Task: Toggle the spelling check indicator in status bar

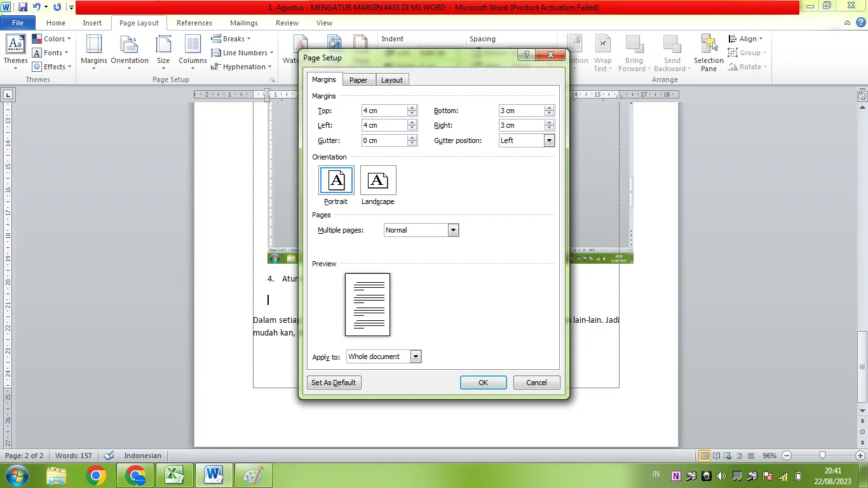Action: [x=109, y=456]
